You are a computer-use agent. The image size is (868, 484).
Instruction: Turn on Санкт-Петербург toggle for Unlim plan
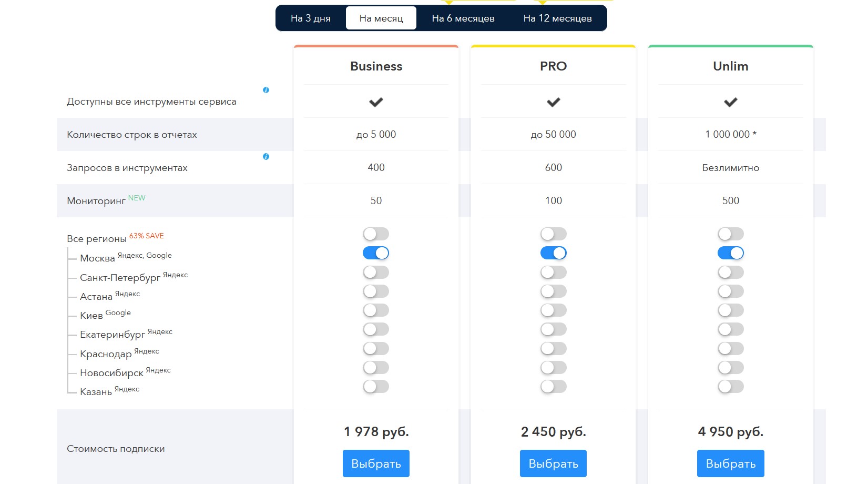pyautogui.click(x=730, y=273)
